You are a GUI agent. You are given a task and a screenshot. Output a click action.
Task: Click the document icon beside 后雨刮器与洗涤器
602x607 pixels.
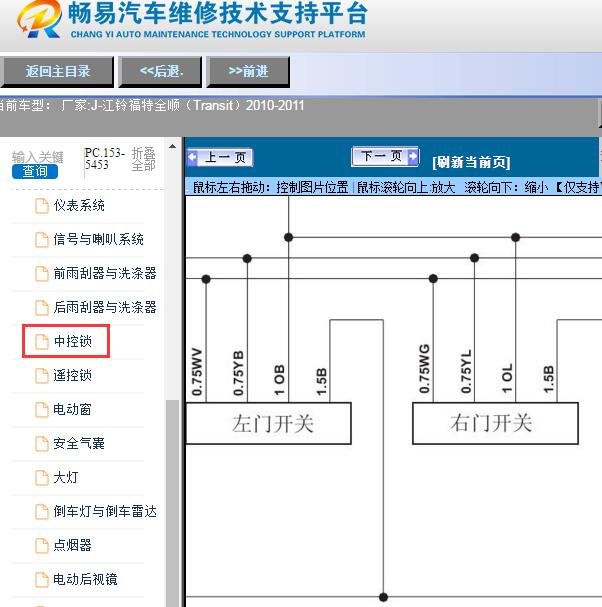pyautogui.click(x=41, y=308)
